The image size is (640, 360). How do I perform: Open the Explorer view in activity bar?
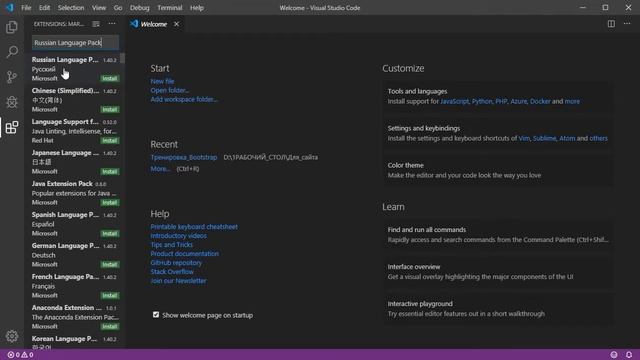(12, 27)
